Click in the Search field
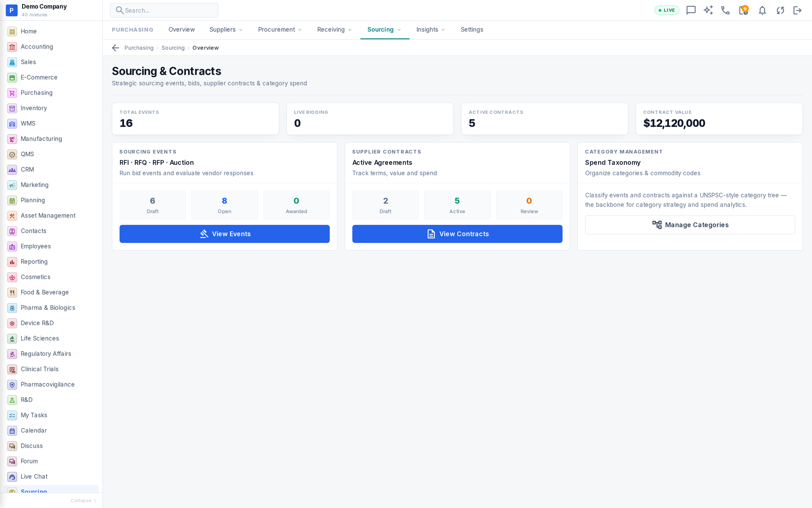812x508 pixels. pos(164,10)
